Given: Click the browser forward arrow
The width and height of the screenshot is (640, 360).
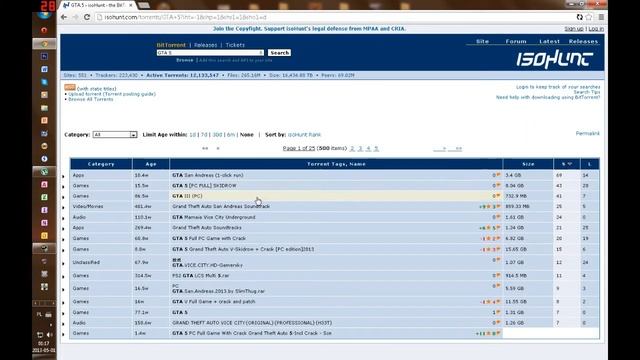Looking at the screenshot, I should tap(76, 17).
